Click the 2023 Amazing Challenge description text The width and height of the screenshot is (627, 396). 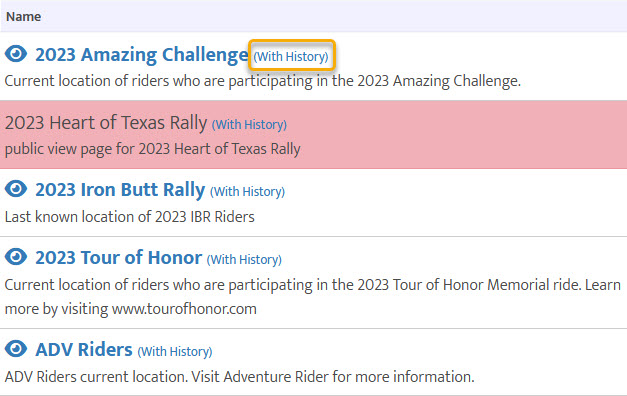coord(263,81)
